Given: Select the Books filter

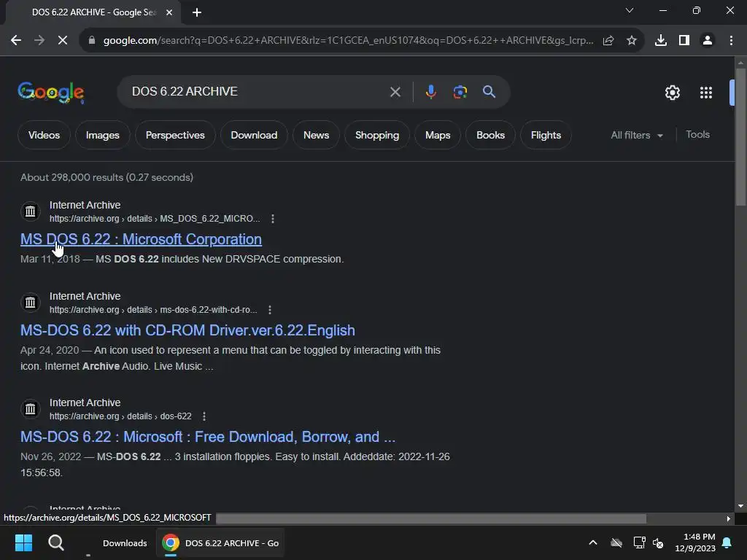Looking at the screenshot, I should click(x=490, y=135).
